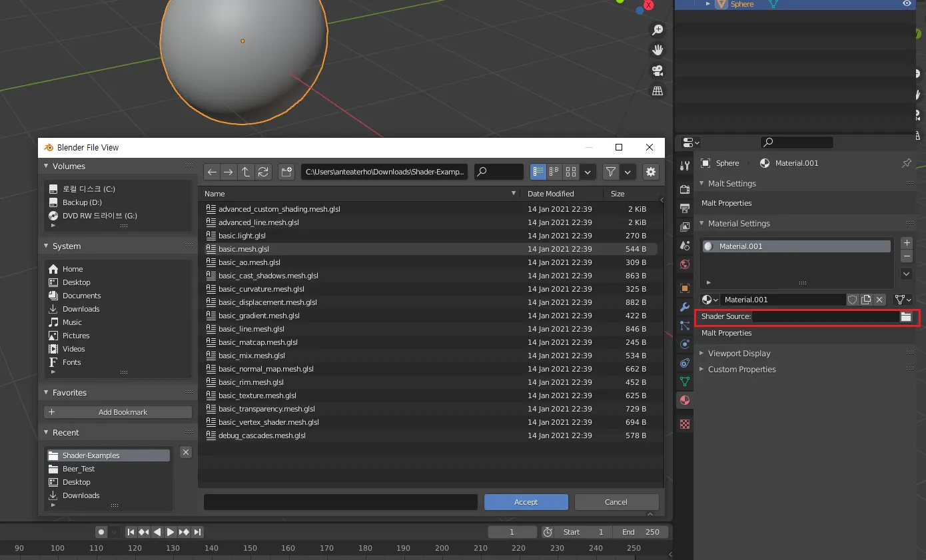This screenshot has width=926, height=560.
Task: Expand the Viewport Display panel
Action: (x=739, y=354)
